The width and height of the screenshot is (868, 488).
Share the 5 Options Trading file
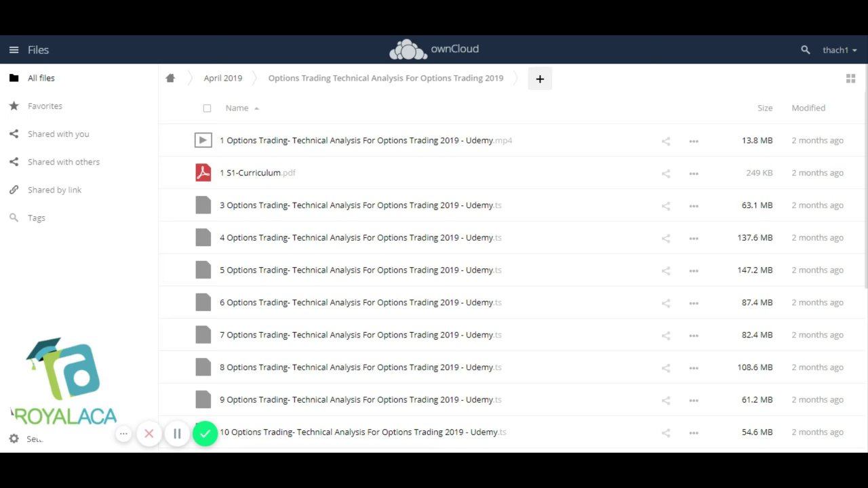[x=666, y=270]
